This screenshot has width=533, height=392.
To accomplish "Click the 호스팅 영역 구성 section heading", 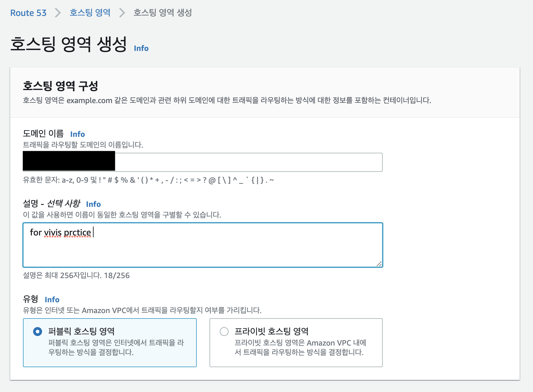I will tap(60, 86).
